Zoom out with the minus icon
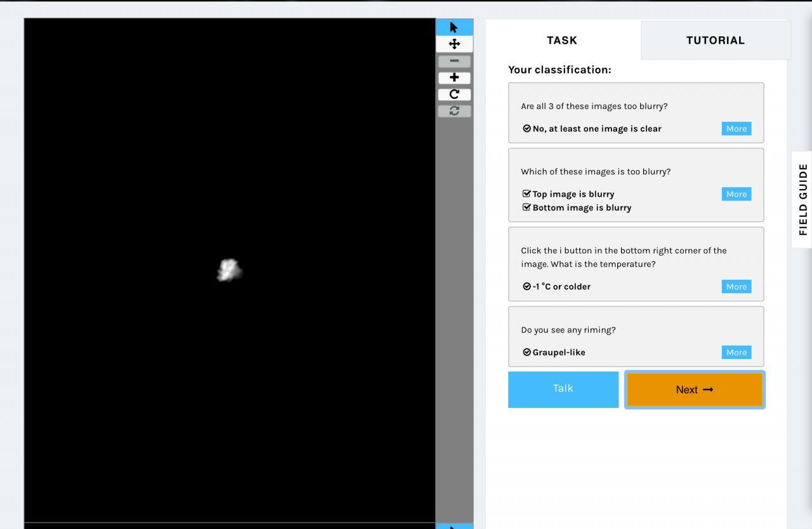 (454, 61)
